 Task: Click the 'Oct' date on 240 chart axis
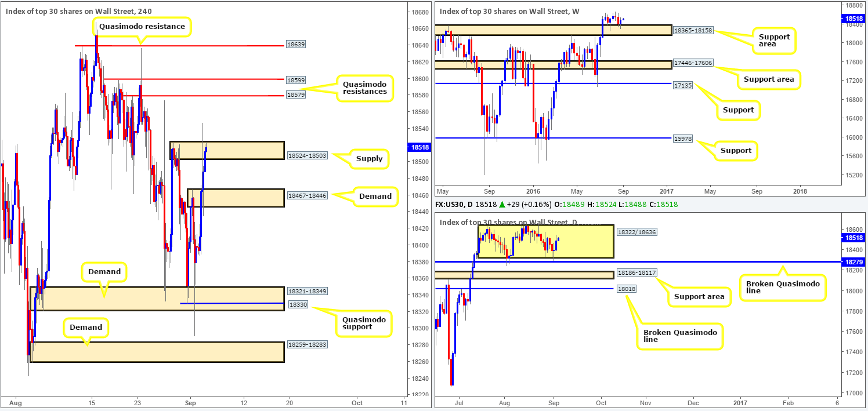click(x=357, y=402)
